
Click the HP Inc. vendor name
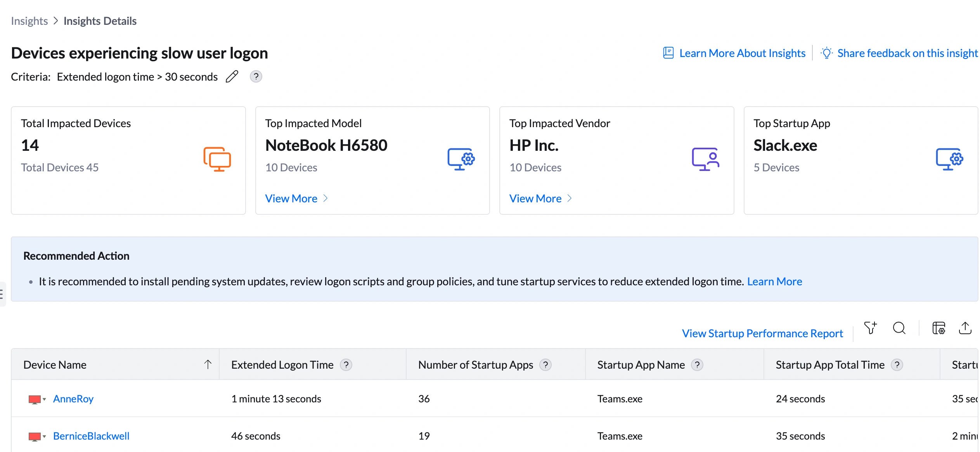point(534,145)
